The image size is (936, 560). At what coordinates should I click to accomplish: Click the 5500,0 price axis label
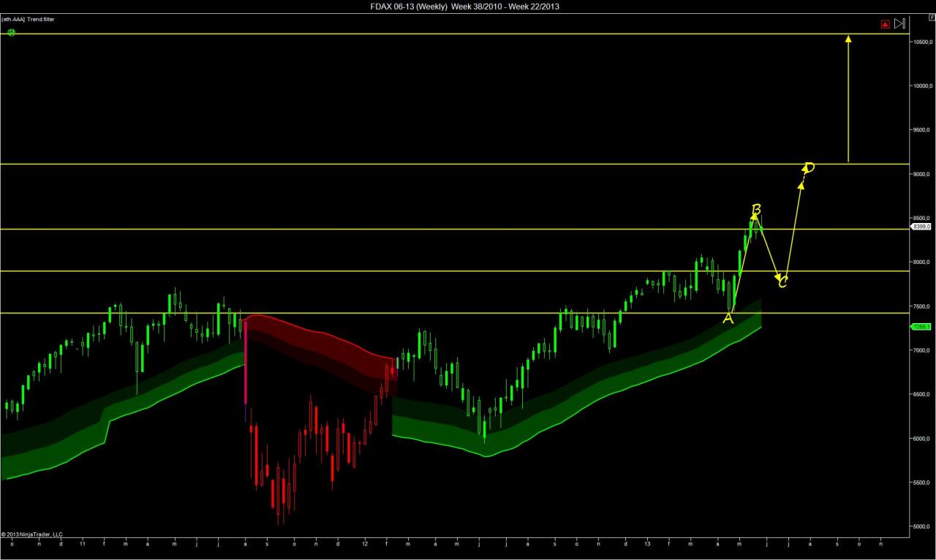point(921,483)
